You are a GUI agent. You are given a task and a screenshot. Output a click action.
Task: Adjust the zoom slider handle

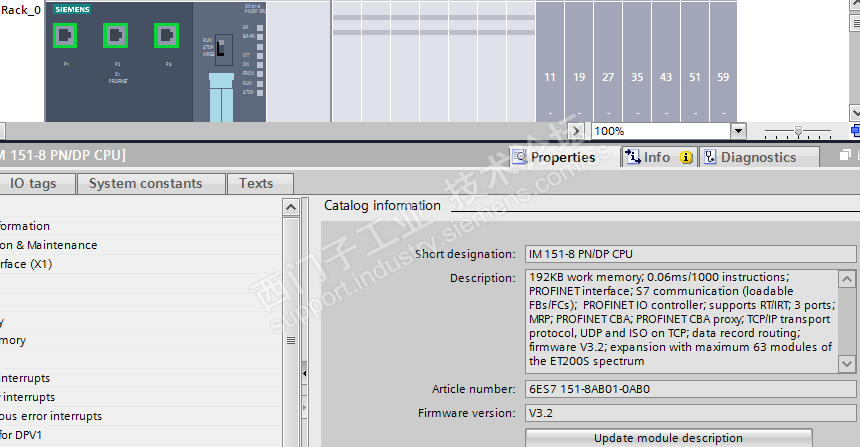pyautogui.click(x=799, y=131)
